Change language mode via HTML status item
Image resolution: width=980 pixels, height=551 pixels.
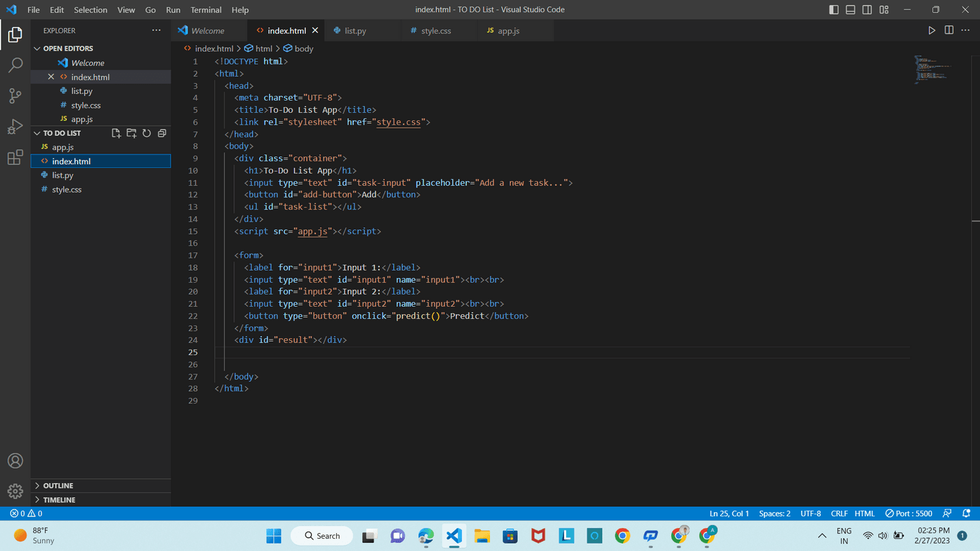coord(865,514)
